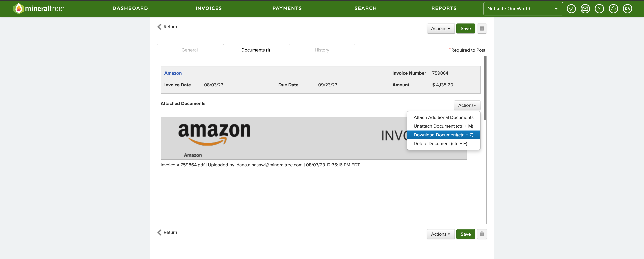Go to the Dashboard nav item

130,8
